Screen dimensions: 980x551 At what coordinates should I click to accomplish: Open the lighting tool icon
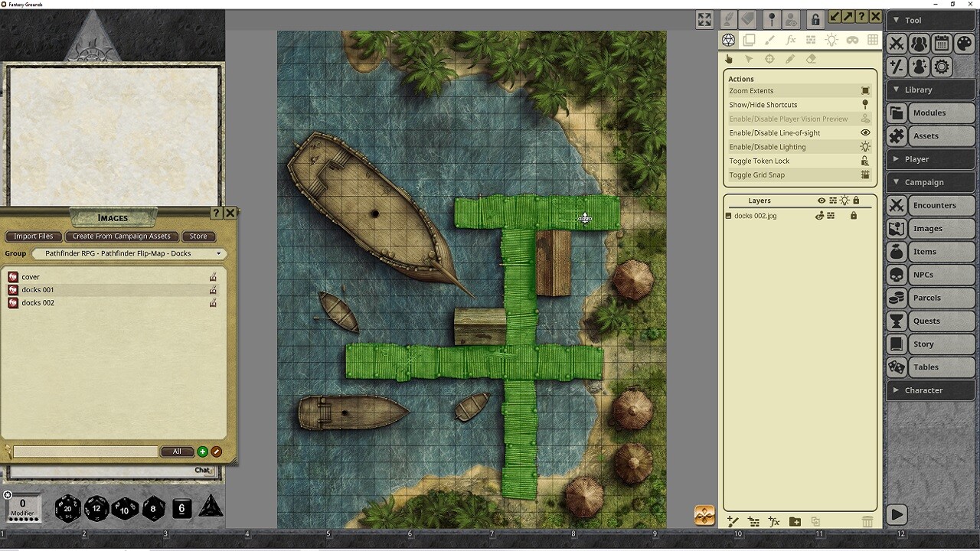(832, 40)
